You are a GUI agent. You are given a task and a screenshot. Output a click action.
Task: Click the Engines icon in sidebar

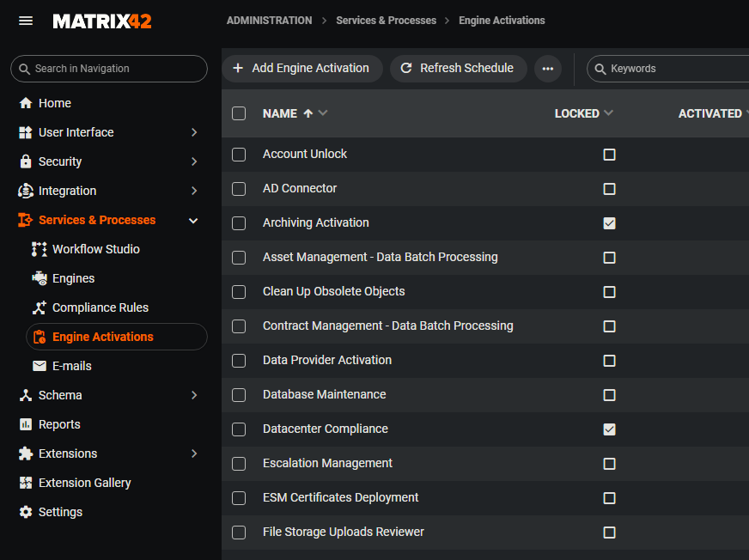click(x=40, y=278)
